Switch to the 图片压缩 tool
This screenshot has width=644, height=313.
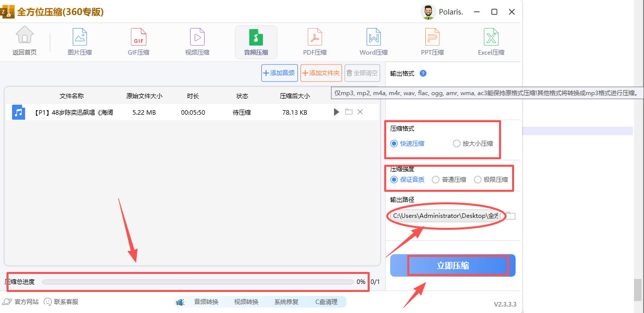click(x=79, y=42)
